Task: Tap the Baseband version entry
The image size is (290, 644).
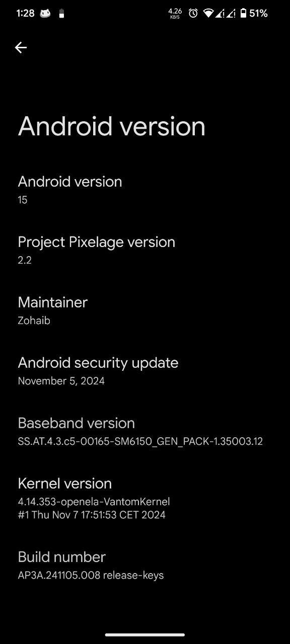Action: 145,431
